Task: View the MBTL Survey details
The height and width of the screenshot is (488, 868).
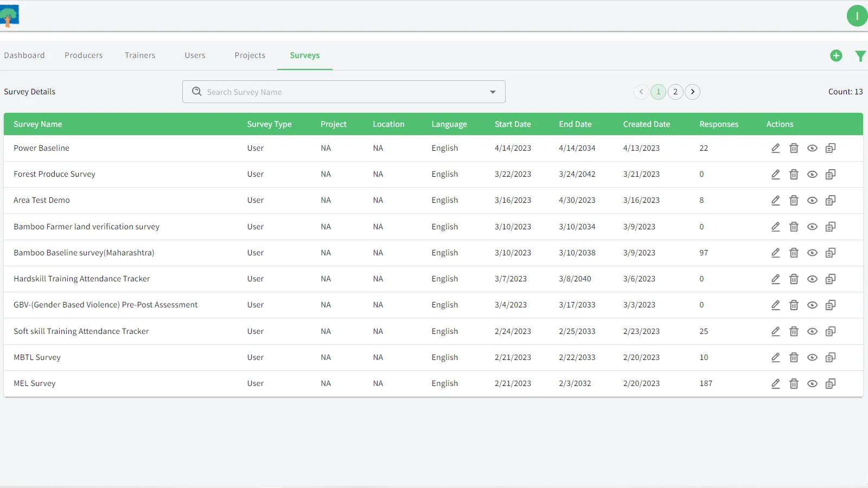Action: click(812, 357)
